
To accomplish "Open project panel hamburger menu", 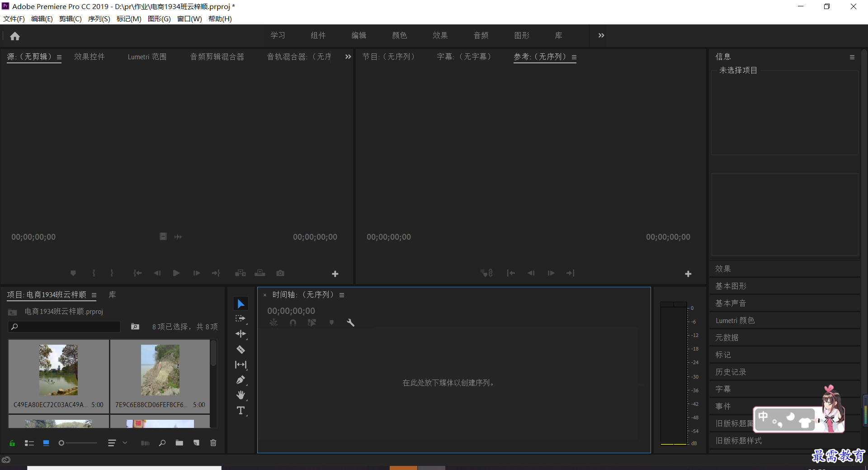I will [94, 295].
